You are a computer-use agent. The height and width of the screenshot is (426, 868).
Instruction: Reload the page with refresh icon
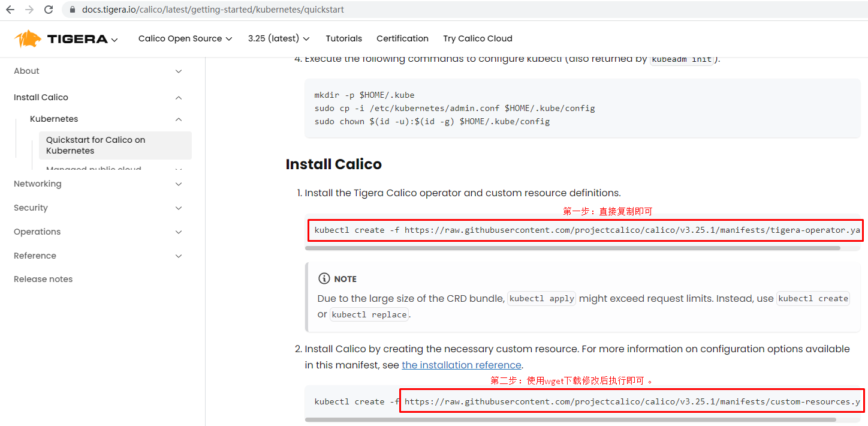point(49,10)
